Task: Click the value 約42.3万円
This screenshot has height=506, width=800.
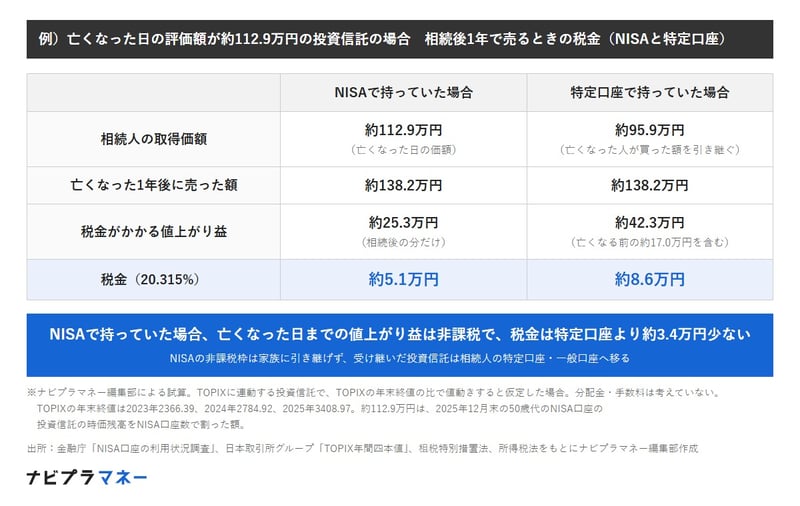Action: [x=649, y=222]
